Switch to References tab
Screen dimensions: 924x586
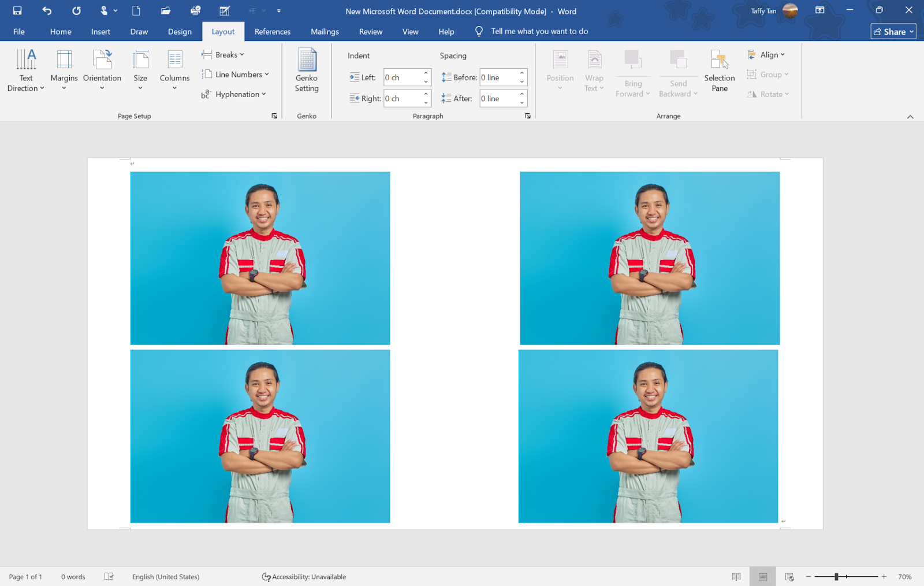pos(273,32)
